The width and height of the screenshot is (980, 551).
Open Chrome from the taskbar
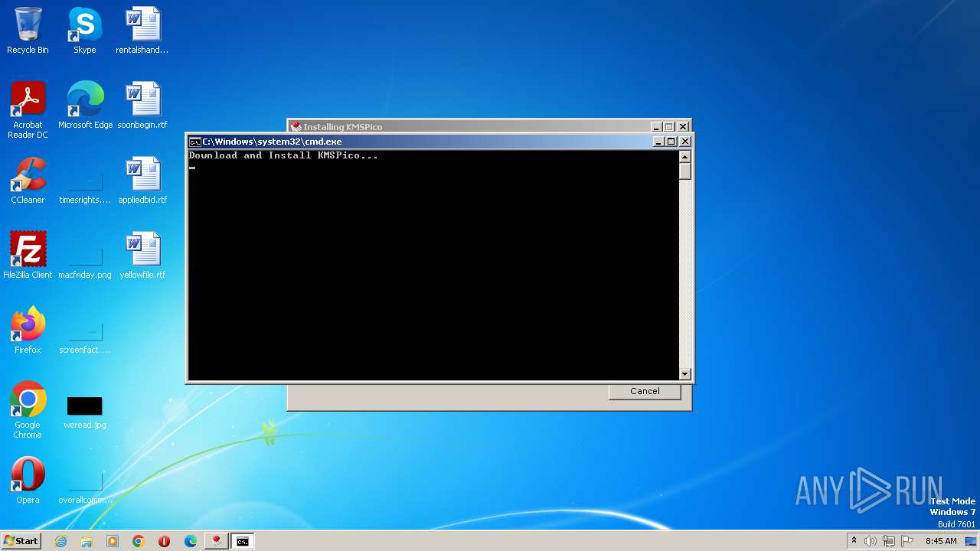[x=139, y=541]
